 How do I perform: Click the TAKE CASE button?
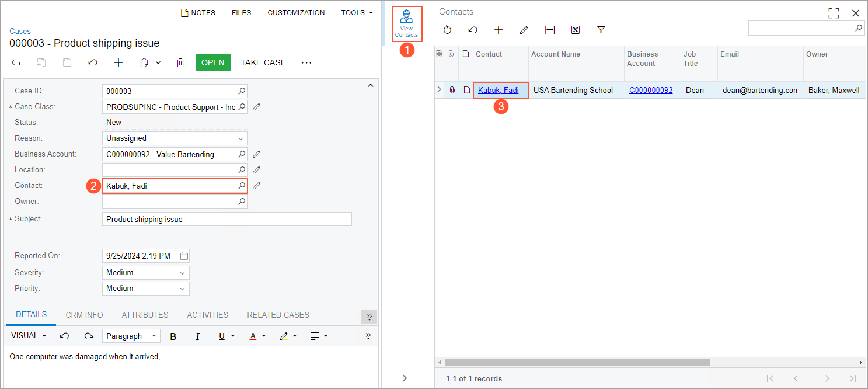[x=263, y=62]
